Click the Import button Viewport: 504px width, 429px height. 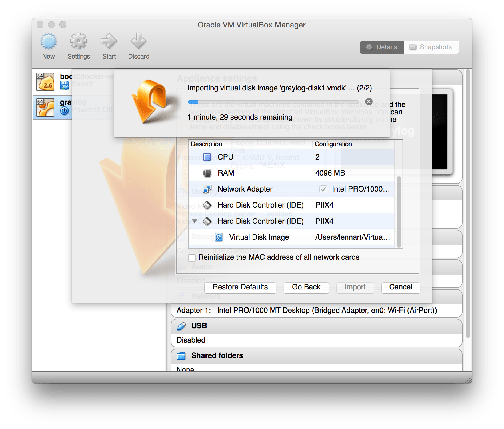355,287
